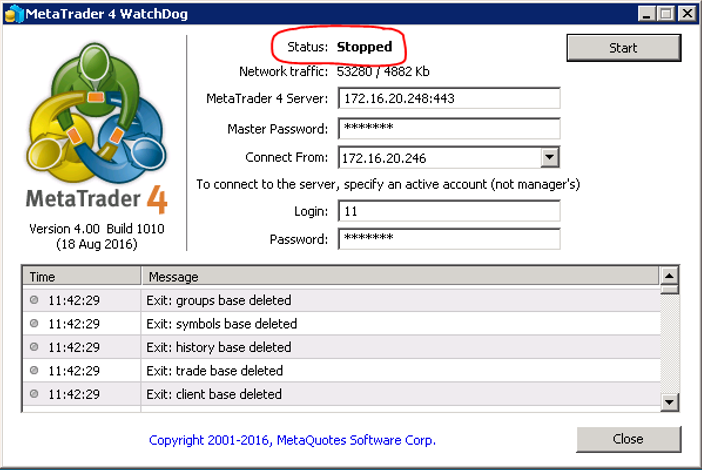Click the 'Stopped' status text
This screenshot has height=470, width=702.
point(364,47)
